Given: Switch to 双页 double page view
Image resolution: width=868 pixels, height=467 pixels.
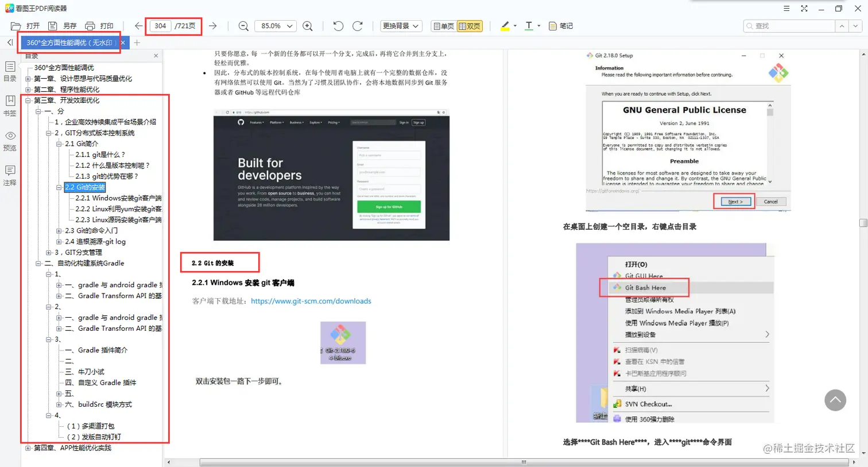Looking at the screenshot, I should [470, 26].
